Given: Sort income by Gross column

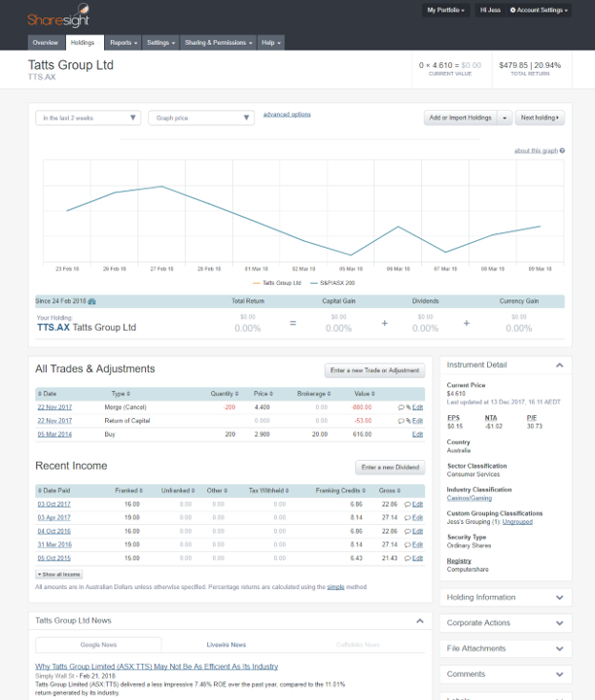Looking at the screenshot, I should pyautogui.click(x=390, y=491).
